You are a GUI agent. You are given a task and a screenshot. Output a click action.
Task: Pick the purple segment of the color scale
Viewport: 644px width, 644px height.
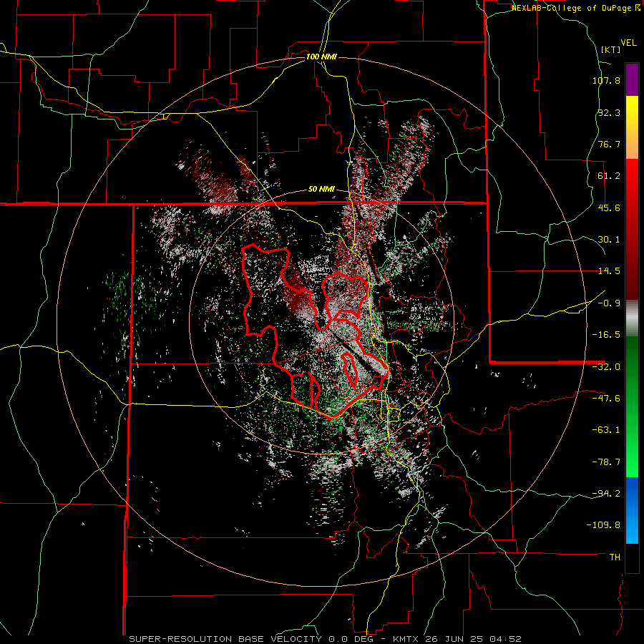point(632,79)
